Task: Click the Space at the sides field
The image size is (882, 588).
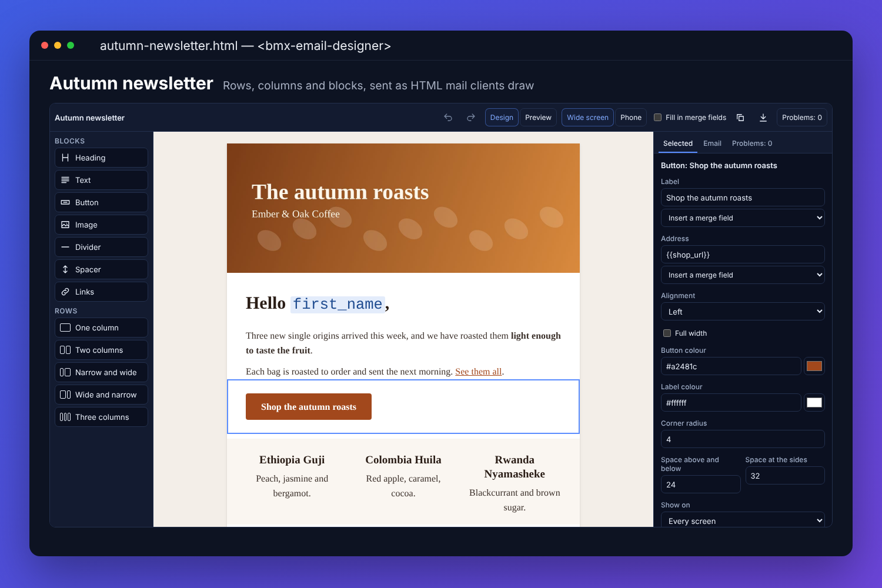Action: coord(785,476)
